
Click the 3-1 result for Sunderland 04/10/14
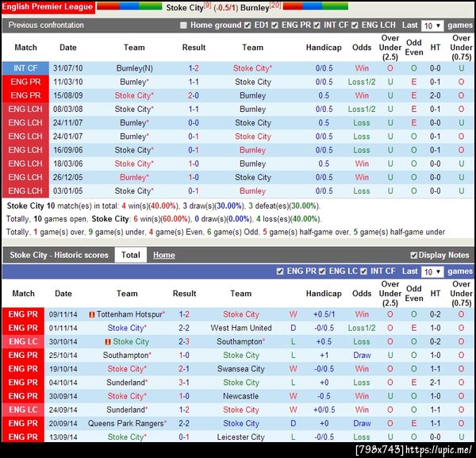[184, 383]
